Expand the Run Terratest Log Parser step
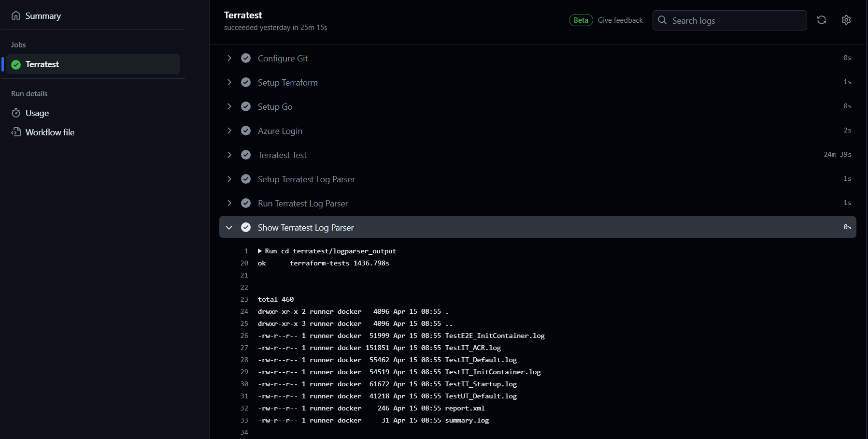 [x=229, y=203]
